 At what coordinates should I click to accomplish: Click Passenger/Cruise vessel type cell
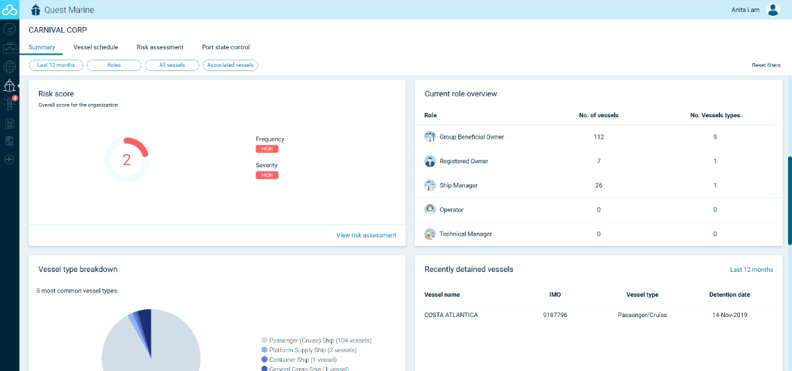(642, 315)
